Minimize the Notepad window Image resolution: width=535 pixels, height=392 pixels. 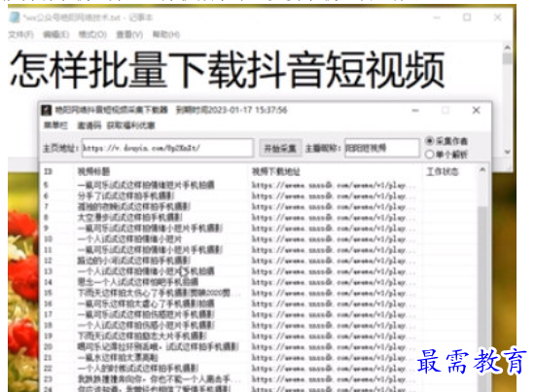437,18
